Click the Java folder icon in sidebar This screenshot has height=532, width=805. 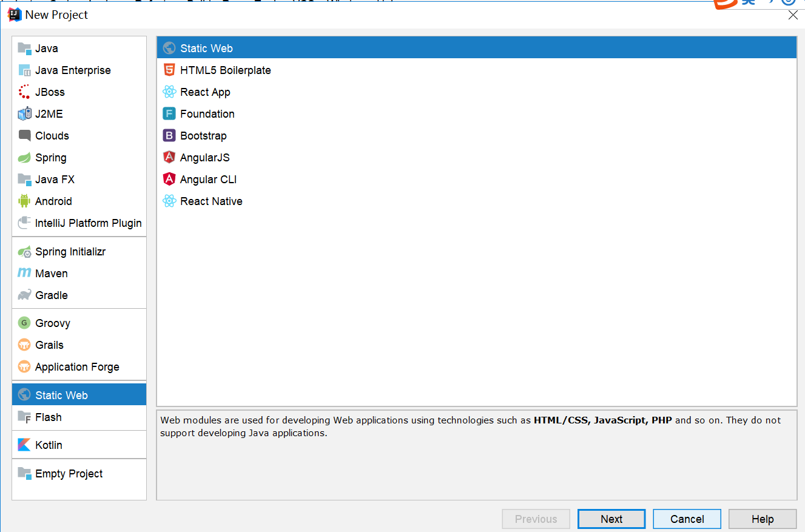pyautogui.click(x=24, y=49)
